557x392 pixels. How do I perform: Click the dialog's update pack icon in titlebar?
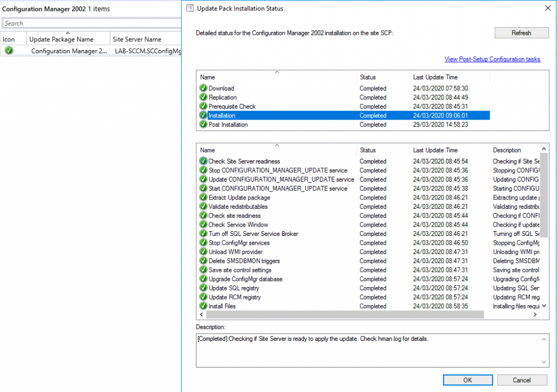190,8
